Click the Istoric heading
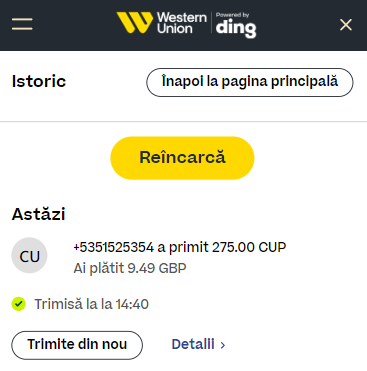 [x=39, y=81]
